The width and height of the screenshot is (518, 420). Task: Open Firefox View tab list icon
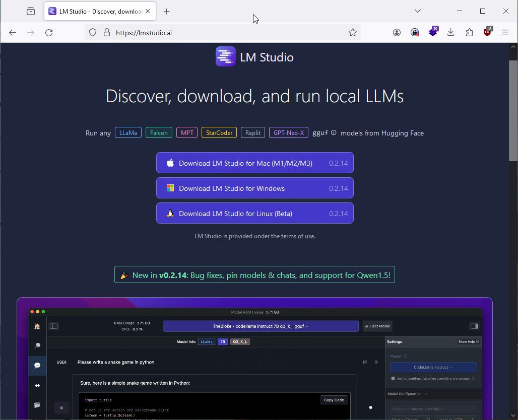[31, 11]
